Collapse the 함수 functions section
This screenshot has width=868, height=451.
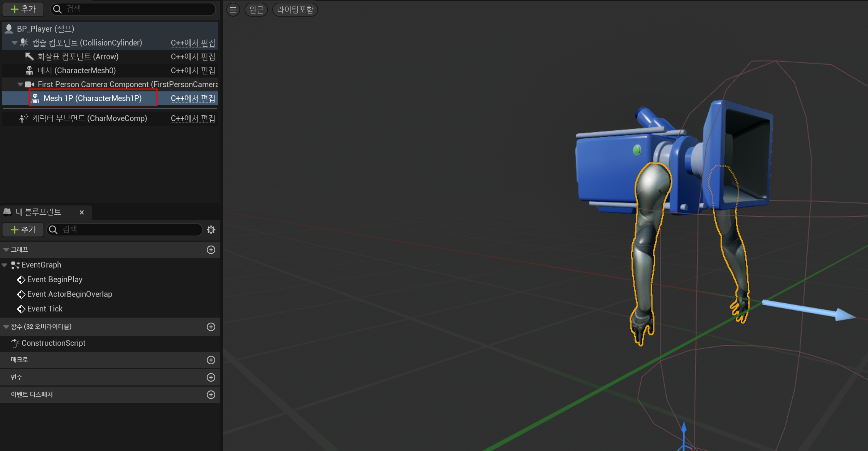click(6, 327)
